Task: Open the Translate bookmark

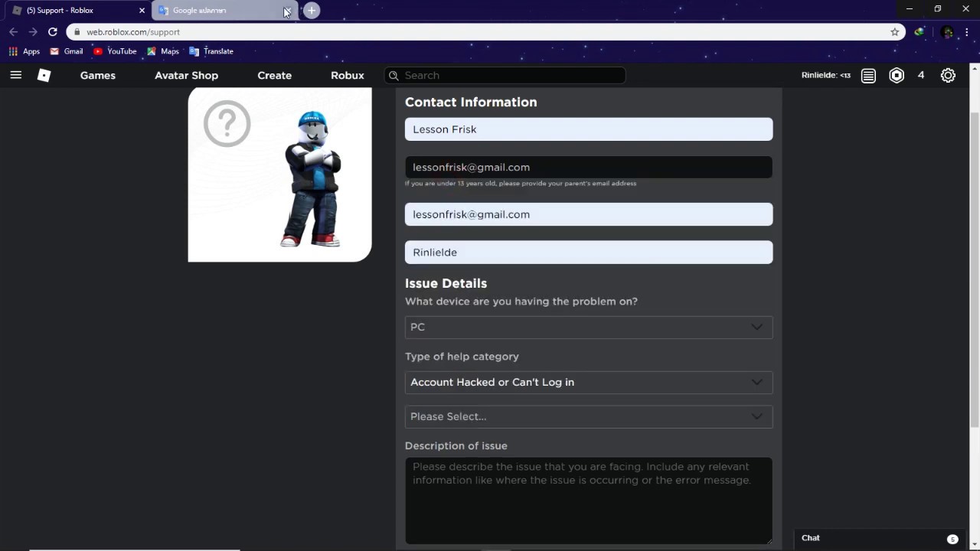Action: (211, 51)
